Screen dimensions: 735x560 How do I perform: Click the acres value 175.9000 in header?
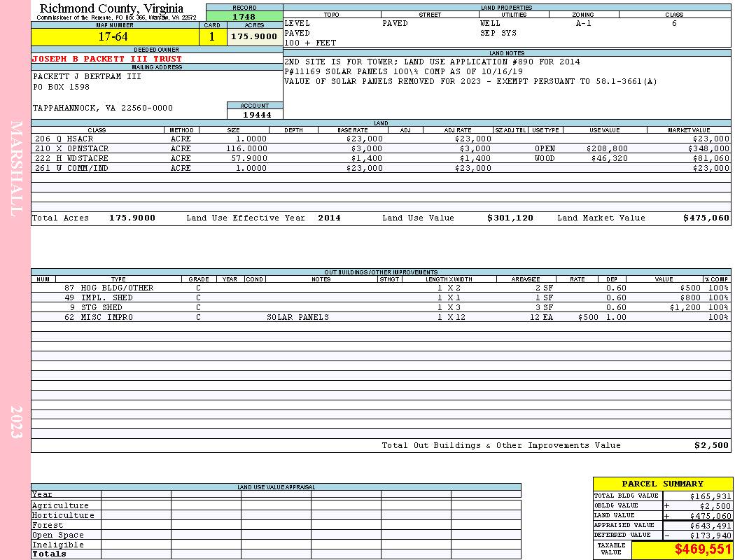point(255,36)
